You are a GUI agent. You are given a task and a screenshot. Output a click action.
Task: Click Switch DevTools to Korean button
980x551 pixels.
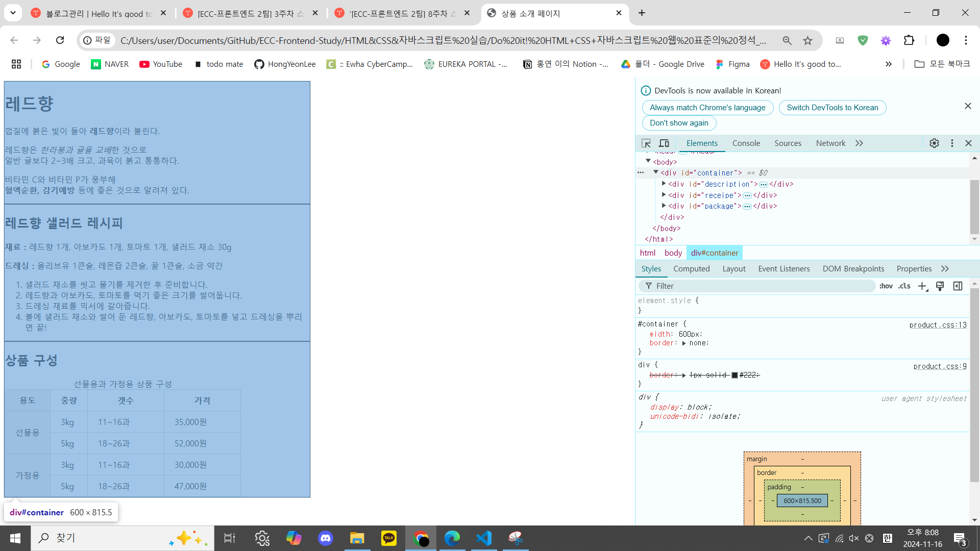point(832,108)
